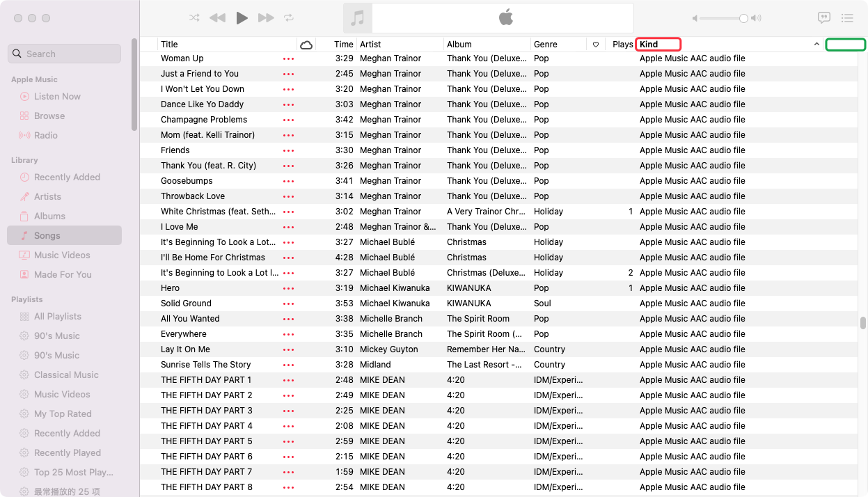Select Songs in the sidebar

point(64,235)
